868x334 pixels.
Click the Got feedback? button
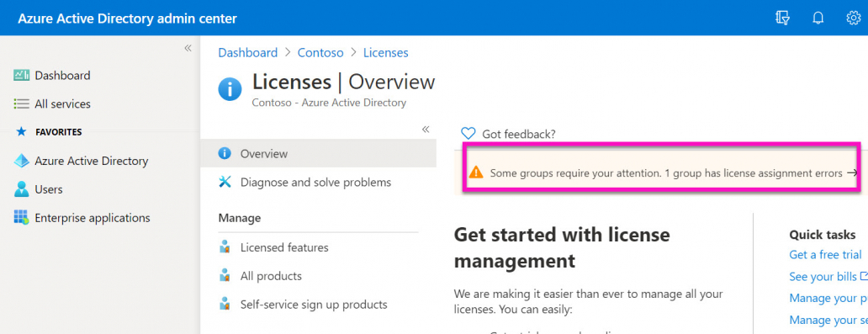[x=508, y=134]
